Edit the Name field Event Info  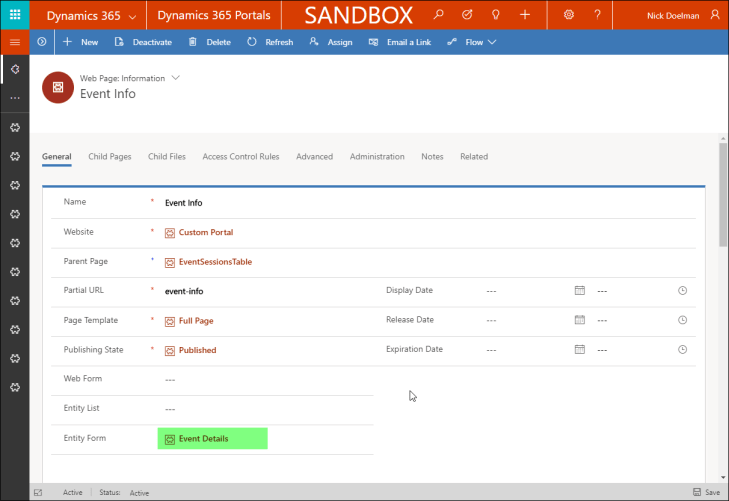[x=430, y=203]
